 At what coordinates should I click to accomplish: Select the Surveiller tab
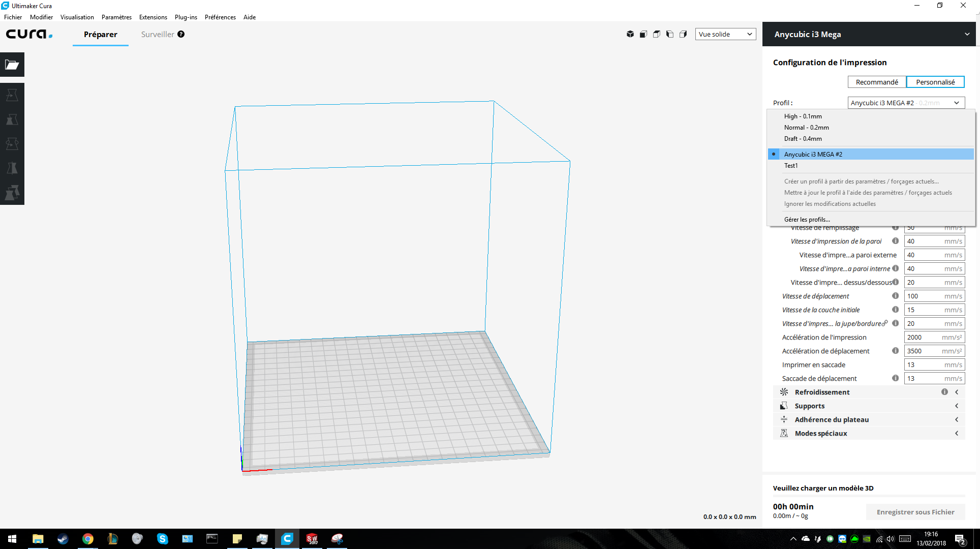pos(158,34)
